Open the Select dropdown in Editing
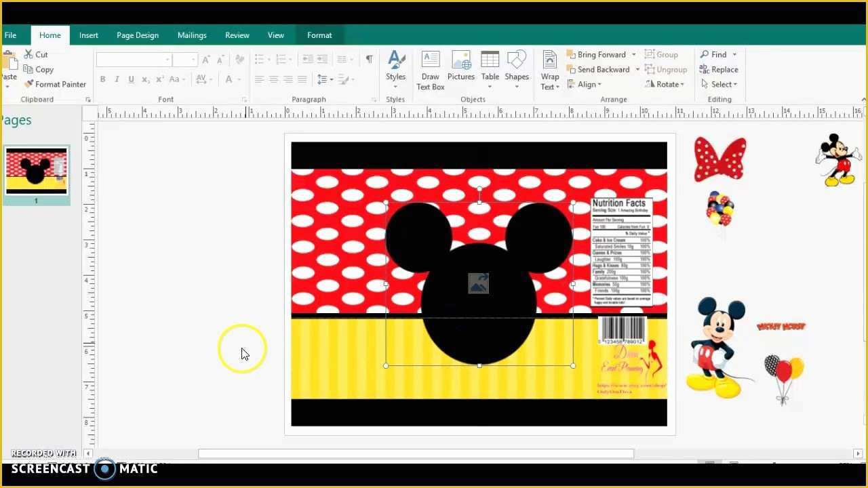Viewport: 868px width, 488px height. (x=719, y=84)
